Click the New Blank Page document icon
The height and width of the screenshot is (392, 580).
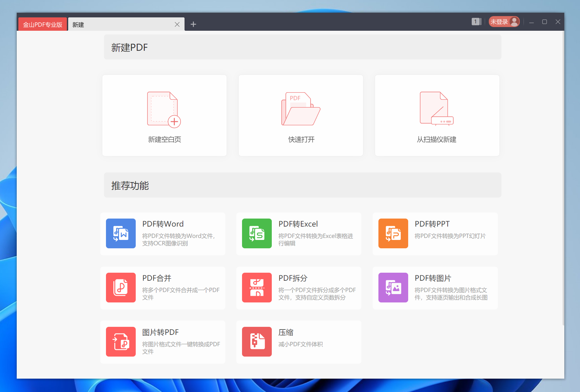[164, 110]
